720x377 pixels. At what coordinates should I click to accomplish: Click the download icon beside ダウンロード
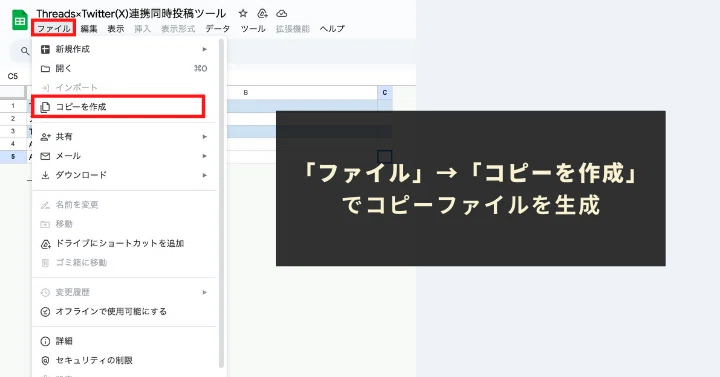[x=45, y=175]
